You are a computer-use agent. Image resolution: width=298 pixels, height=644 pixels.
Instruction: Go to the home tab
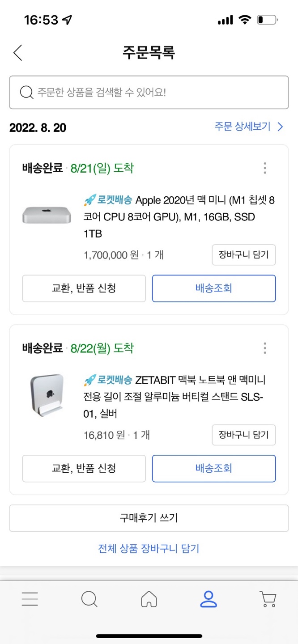[149, 599]
